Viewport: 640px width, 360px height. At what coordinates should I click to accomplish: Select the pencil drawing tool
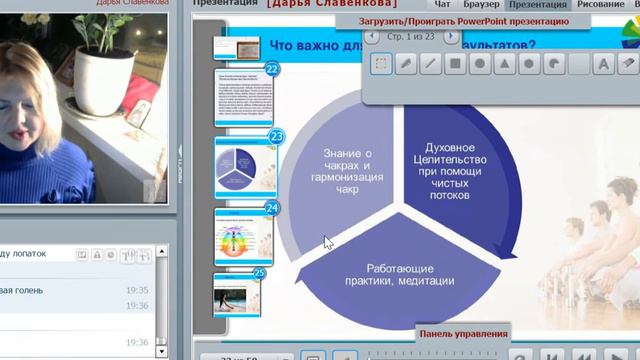[x=406, y=64]
